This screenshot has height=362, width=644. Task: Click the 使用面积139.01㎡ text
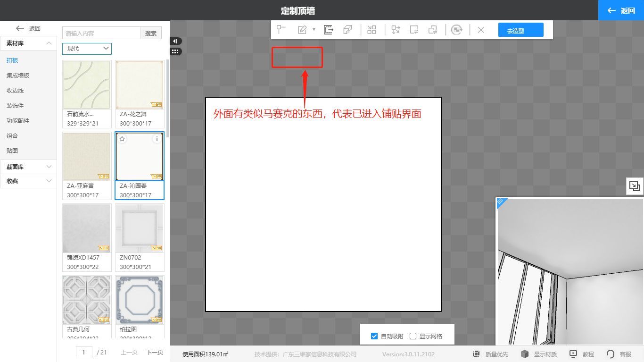206,354
